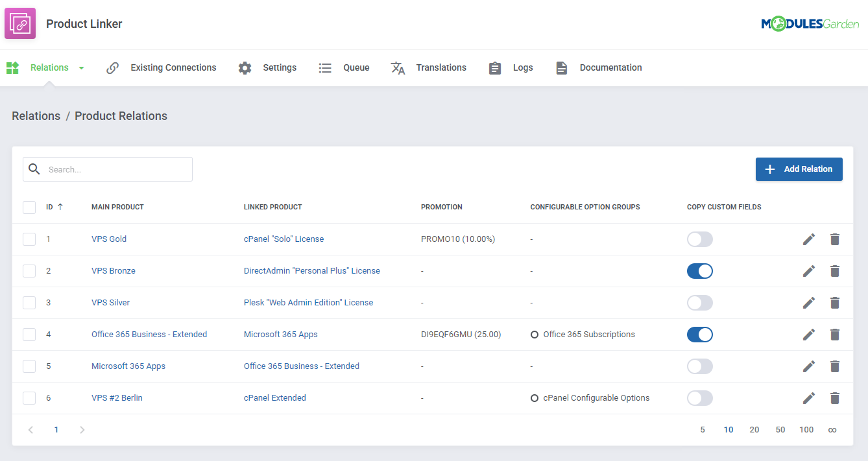Select the checkbox for relation ID 3
The height and width of the screenshot is (461, 868).
[29, 302]
